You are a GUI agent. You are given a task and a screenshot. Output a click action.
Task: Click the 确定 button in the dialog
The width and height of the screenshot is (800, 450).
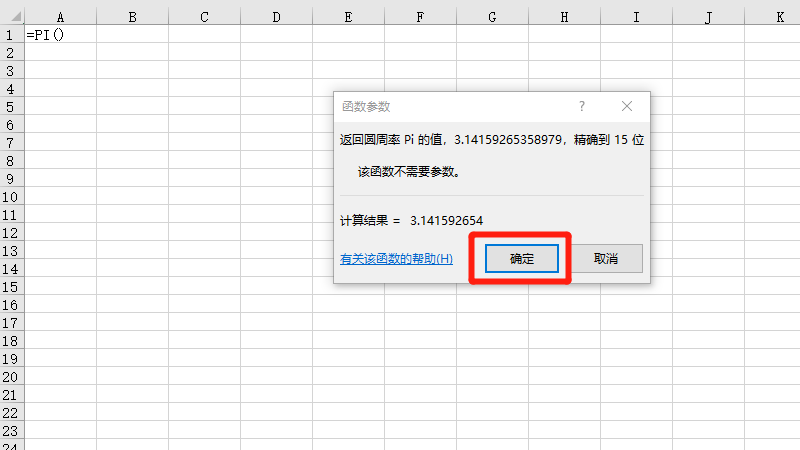pos(521,258)
